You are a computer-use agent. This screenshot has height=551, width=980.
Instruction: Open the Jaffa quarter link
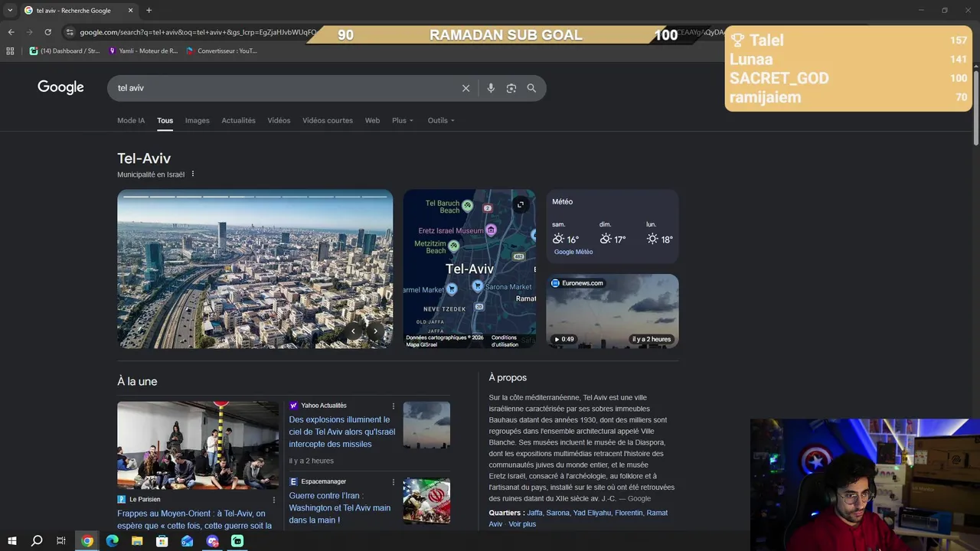coord(534,513)
